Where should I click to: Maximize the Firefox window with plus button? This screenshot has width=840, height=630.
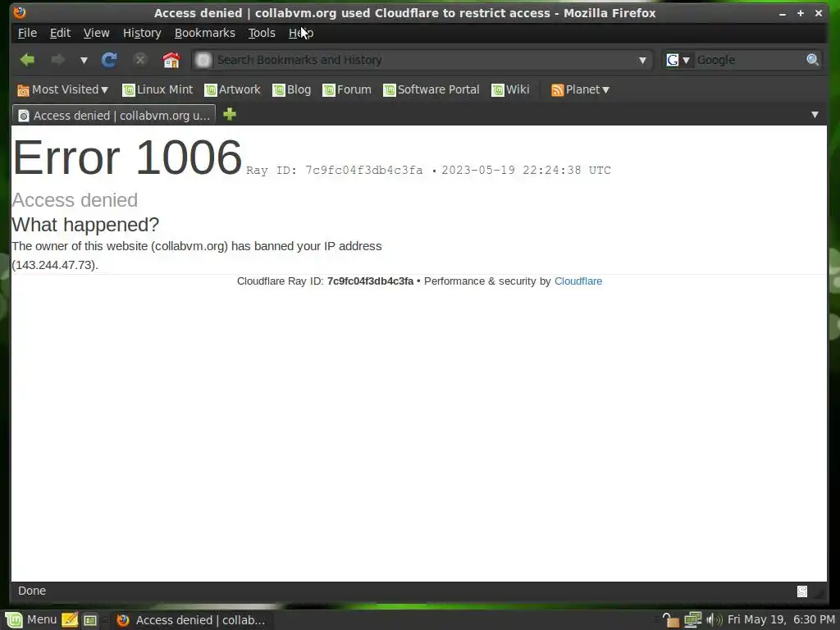(801, 13)
